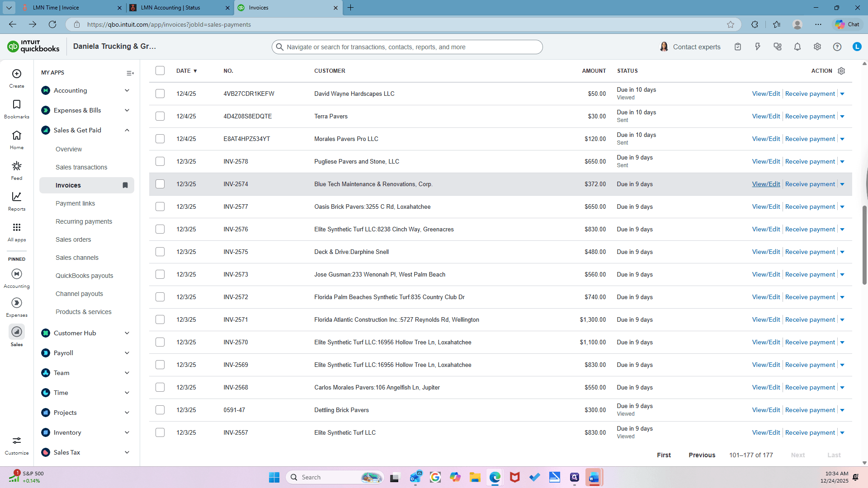Click View/Edit for invoice INV-2576
Viewport: 868px width, 488px height.
pyautogui.click(x=766, y=229)
